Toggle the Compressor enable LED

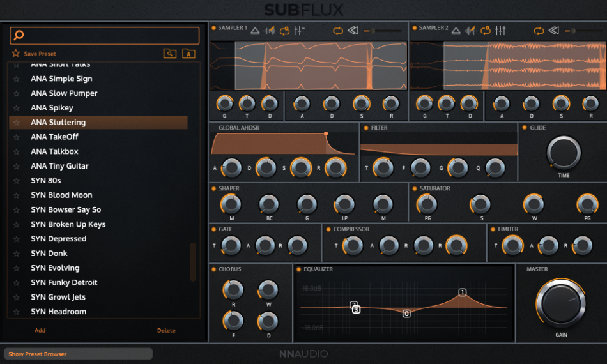point(328,229)
